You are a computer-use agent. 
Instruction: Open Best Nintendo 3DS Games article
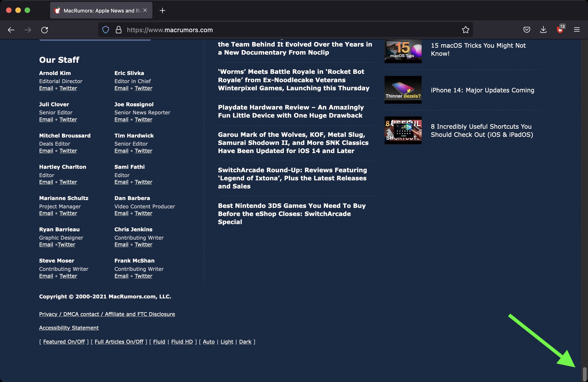tap(291, 214)
